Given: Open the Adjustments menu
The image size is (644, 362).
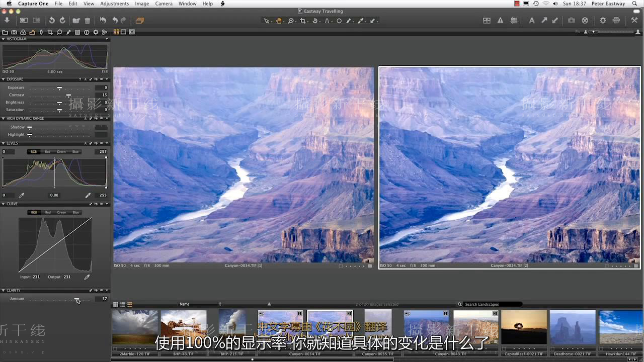Looking at the screenshot, I should (114, 4).
